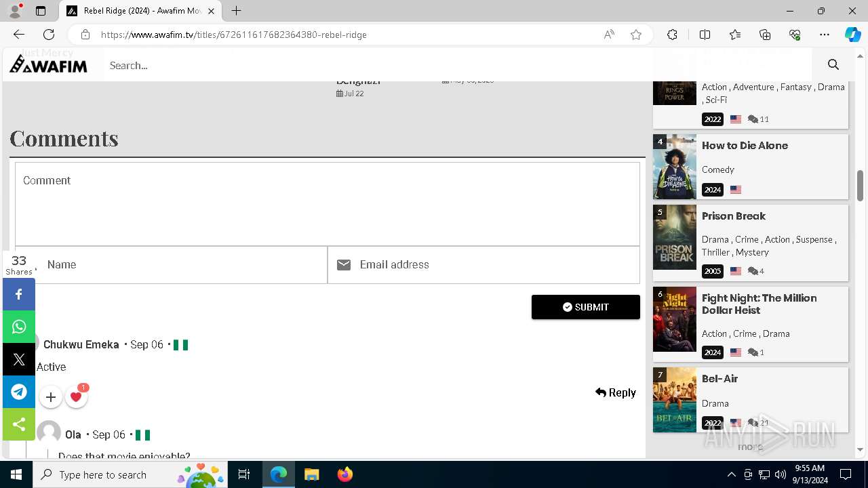Submit the comment
Viewport: 868px width, 488px height.
(586, 307)
